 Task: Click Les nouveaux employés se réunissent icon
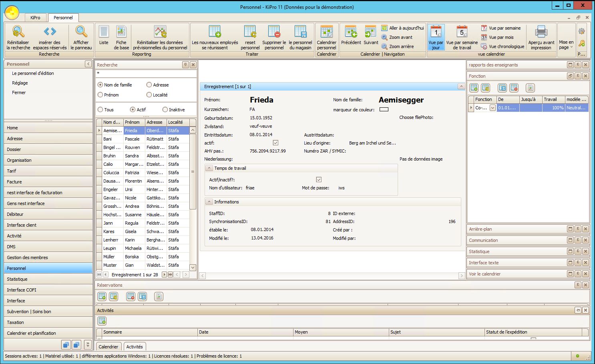215,32
